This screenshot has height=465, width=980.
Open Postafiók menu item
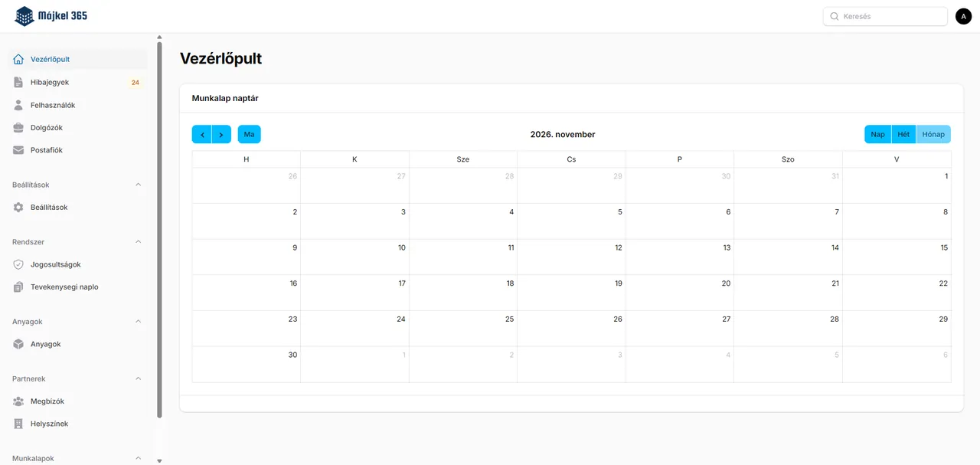click(77, 150)
